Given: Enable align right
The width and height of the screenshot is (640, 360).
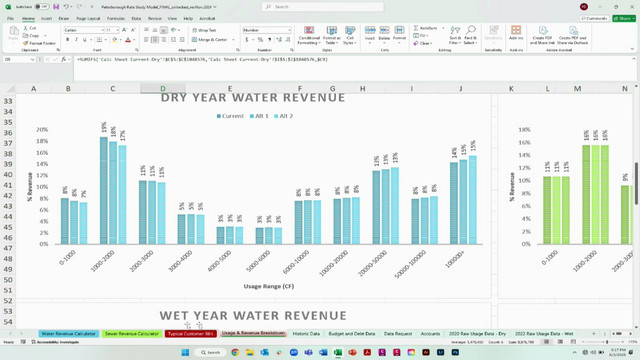Looking at the screenshot, I should click(x=164, y=40).
